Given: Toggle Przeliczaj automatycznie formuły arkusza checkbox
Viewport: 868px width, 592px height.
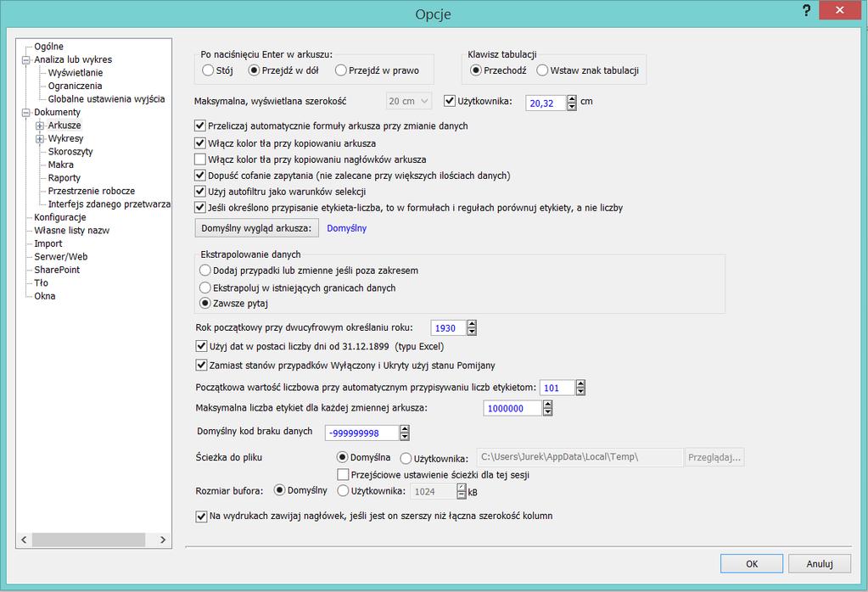Looking at the screenshot, I should point(200,126).
